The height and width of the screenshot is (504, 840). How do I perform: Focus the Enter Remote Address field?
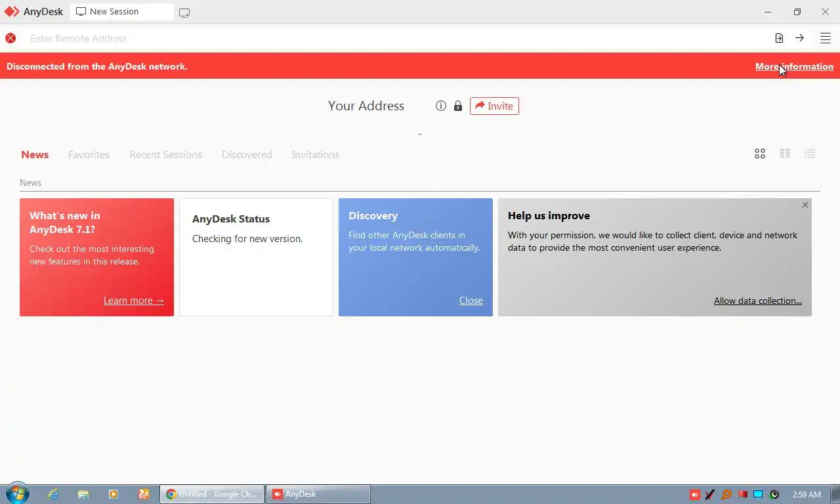point(394,38)
